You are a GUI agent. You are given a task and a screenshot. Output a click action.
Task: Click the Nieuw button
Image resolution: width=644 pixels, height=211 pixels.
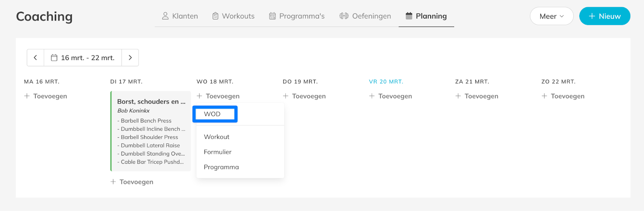tap(605, 16)
